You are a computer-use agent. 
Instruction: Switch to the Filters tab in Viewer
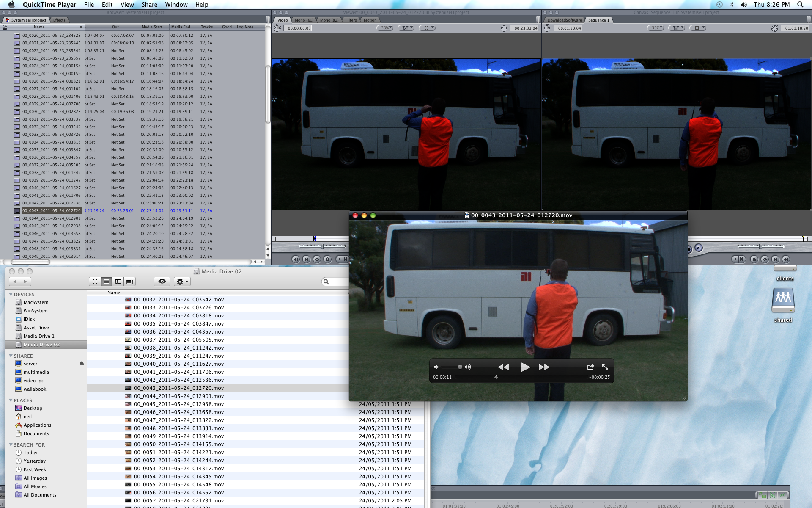click(x=351, y=20)
